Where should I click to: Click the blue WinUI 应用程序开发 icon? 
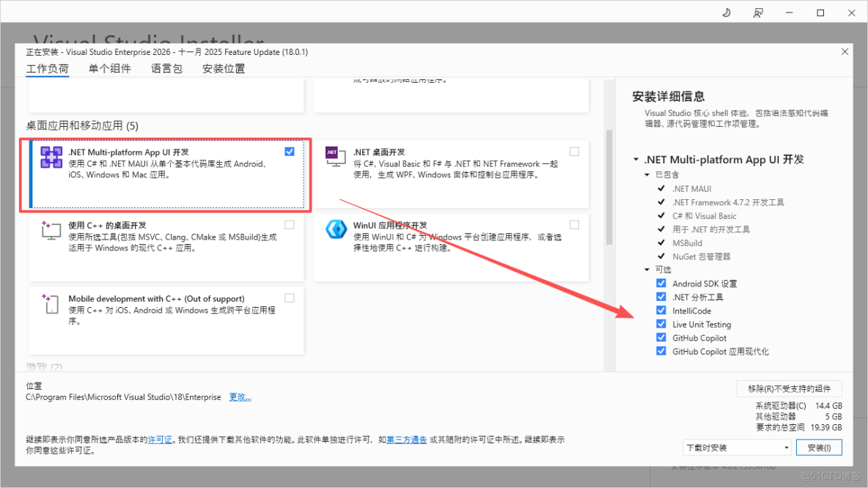coord(336,229)
